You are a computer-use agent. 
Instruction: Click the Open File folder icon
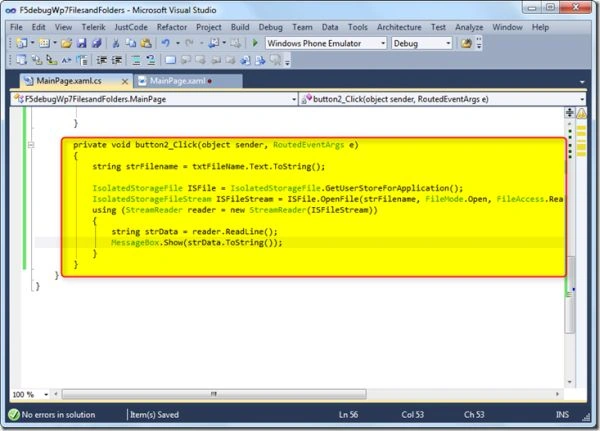click(x=66, y=43)
